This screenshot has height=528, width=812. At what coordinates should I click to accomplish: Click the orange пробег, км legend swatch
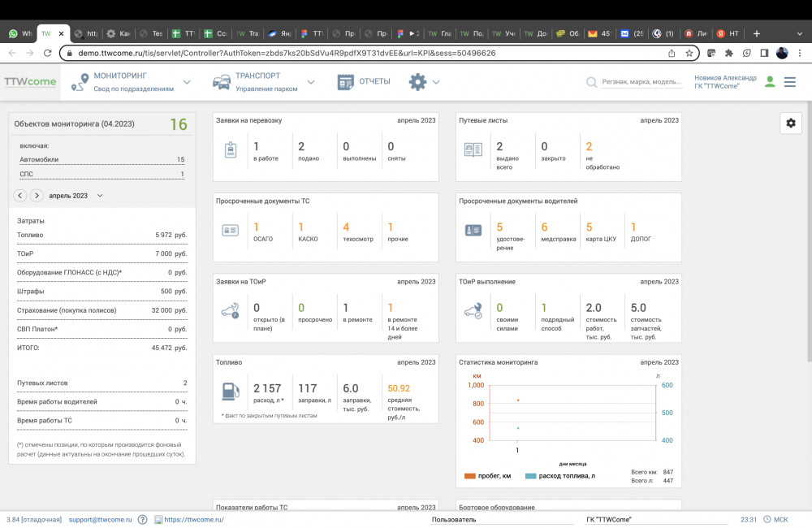pyautogui.click(x=470, y=476)
